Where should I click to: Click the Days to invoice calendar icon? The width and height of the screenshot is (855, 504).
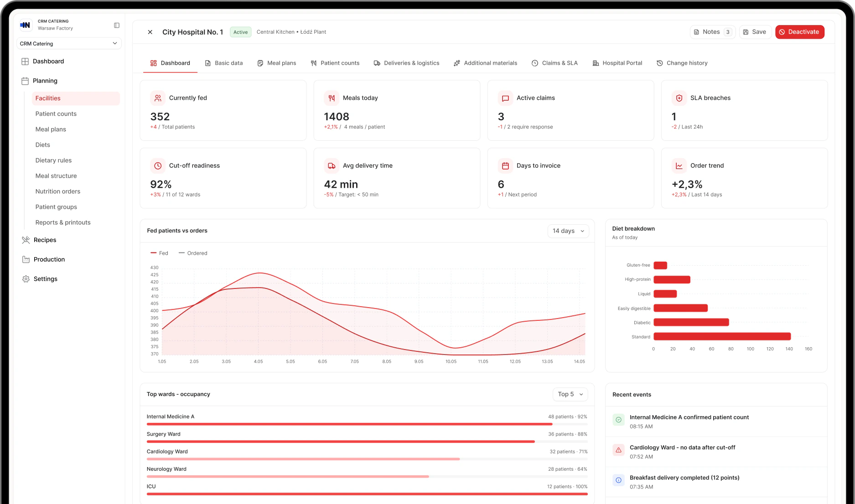tap(505, 166)
